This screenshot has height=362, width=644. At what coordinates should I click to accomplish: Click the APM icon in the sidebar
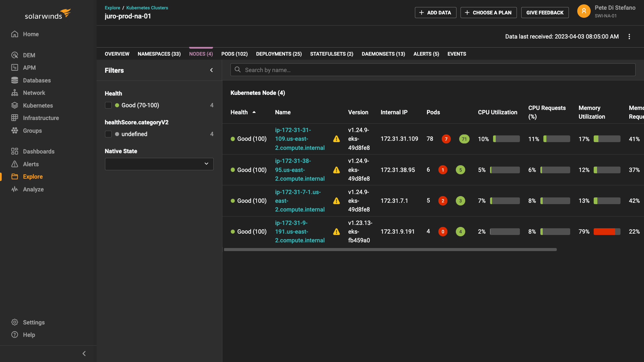tap(15, 67)
